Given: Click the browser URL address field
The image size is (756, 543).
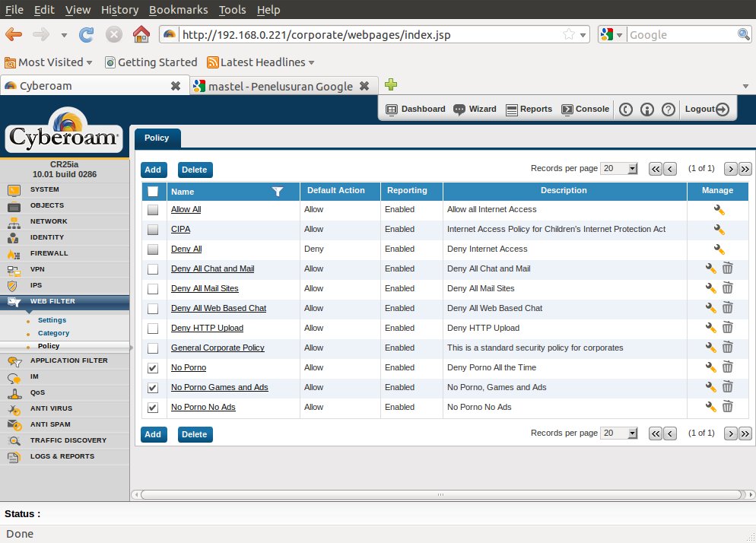Looking at the screenshot, I should click(365, 34).
